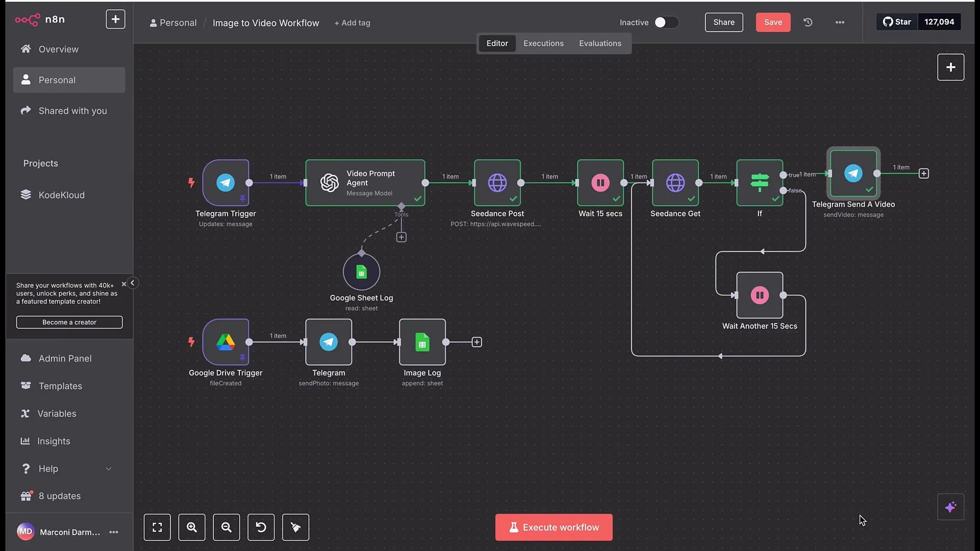Open the Google Sheet Log tool node
The width and height of the screenshot is (980, 551).
(x=361, y=272)
